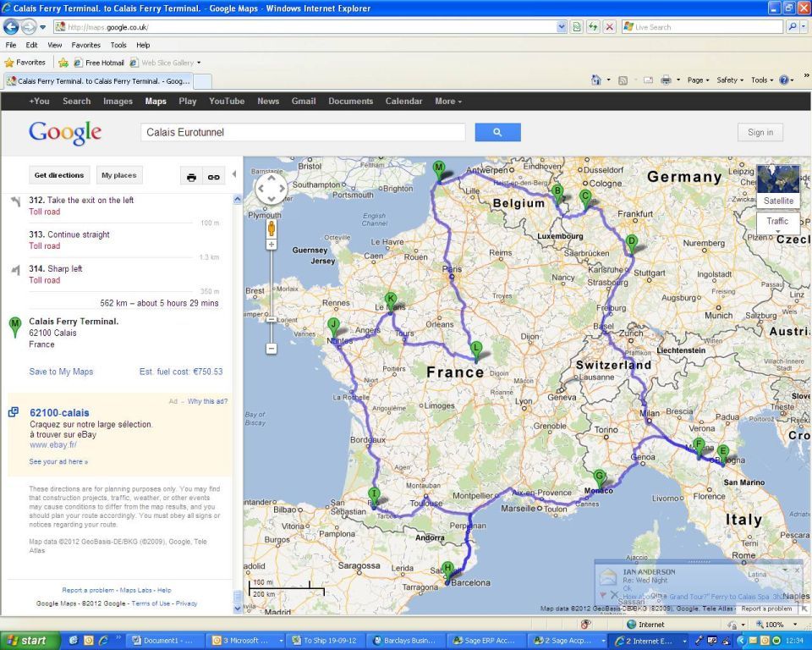Open the recent pages dropdown arrow
The image size is (812, 650).
coord(43,27)
